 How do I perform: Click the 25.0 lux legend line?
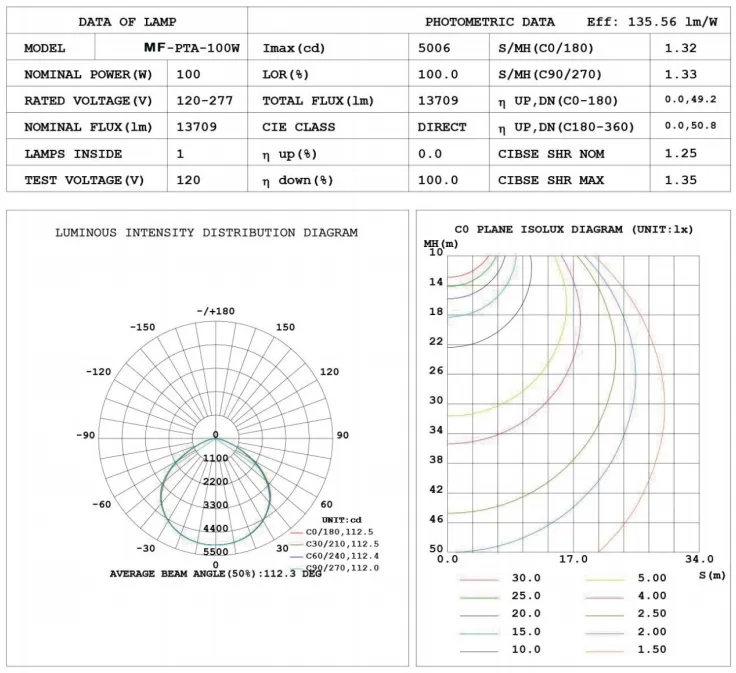click(479, 597)
